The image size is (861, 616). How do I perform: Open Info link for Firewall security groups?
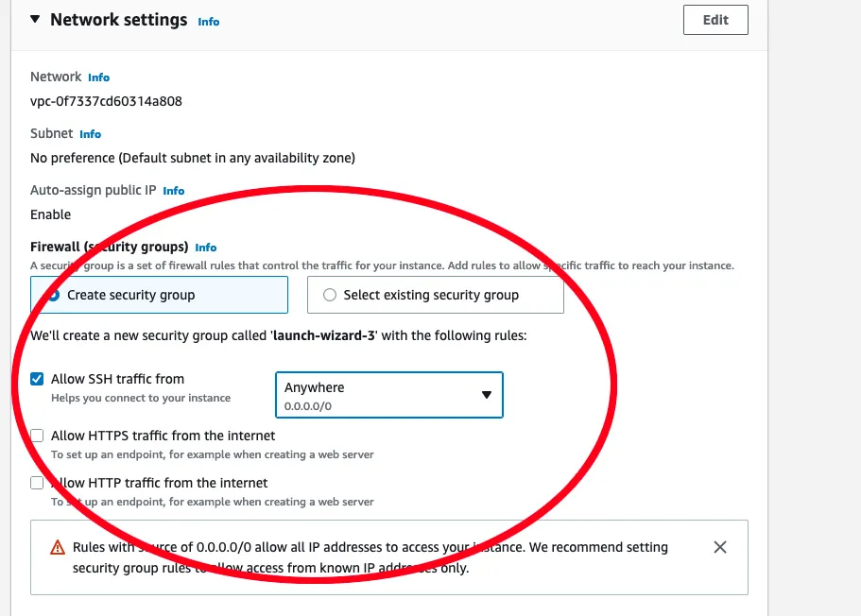pyautogui.click(x=206, y=248)
